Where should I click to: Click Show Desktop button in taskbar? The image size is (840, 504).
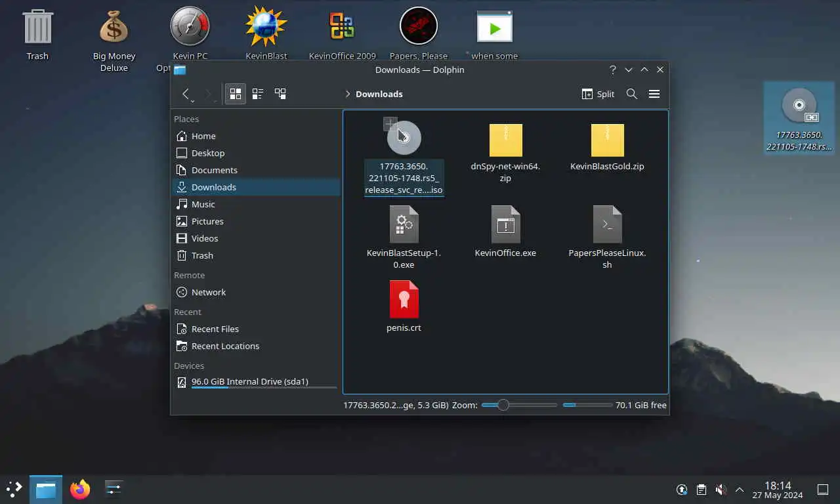823,490
